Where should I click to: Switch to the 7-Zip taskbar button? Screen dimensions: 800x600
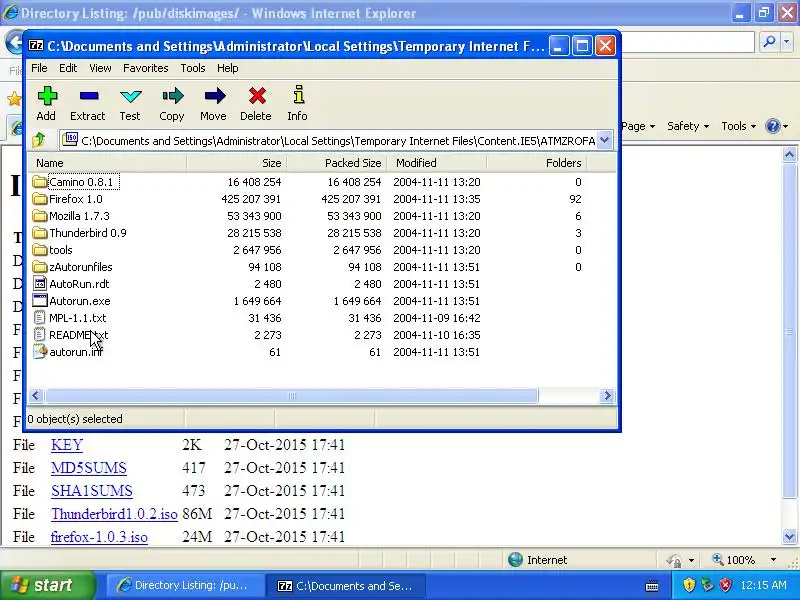[347, 586]
